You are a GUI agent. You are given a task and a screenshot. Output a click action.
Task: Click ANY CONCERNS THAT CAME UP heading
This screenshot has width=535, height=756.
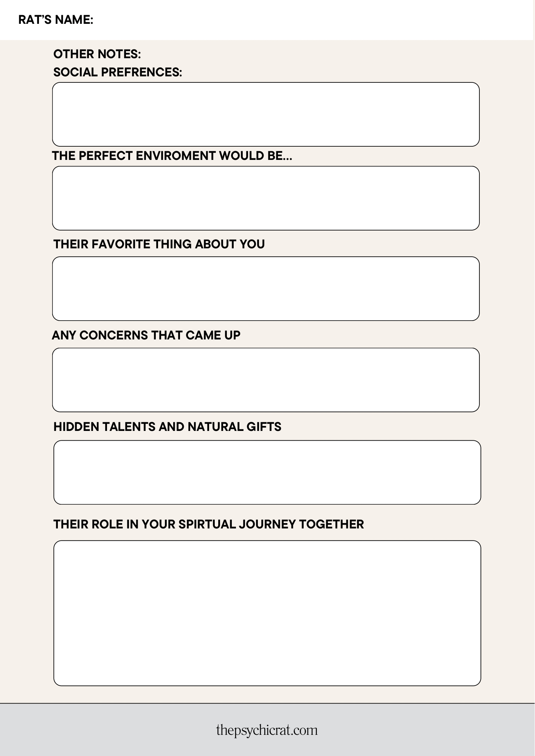146,335
